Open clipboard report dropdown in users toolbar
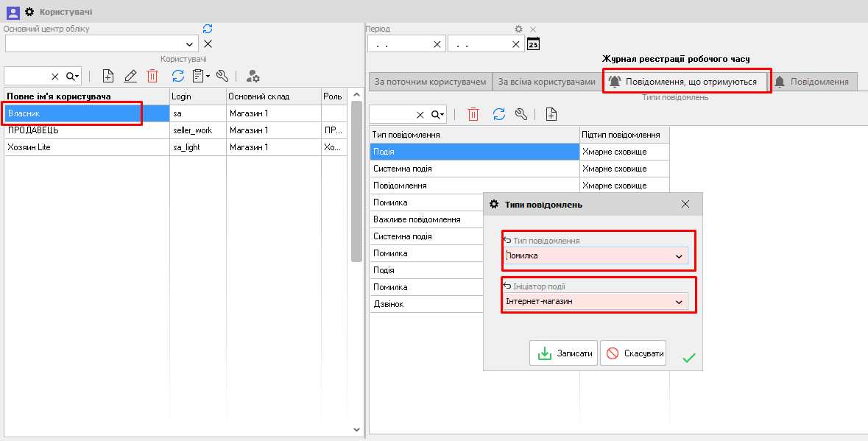This screenshot has height=441, width=868. click(200, 76)
